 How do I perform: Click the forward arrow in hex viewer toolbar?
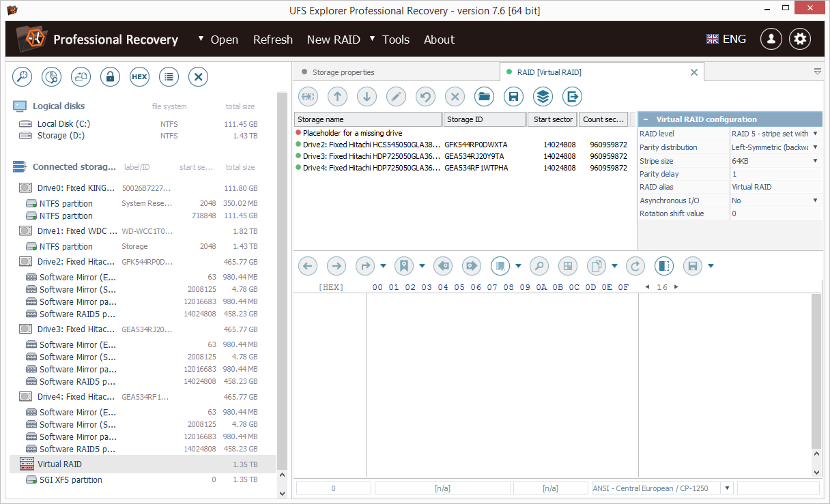click(337, 266)
